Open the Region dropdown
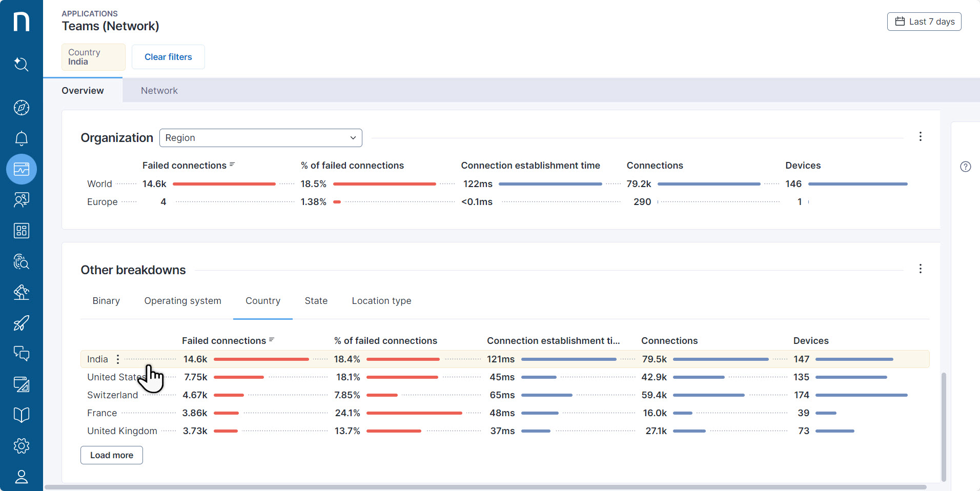 tap(260, 138)
